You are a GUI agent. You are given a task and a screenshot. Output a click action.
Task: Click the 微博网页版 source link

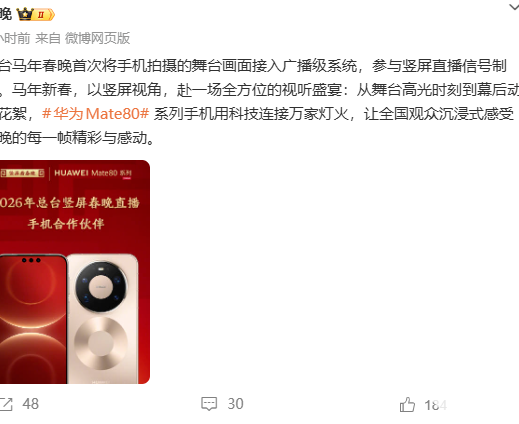[x=97, y=38]
